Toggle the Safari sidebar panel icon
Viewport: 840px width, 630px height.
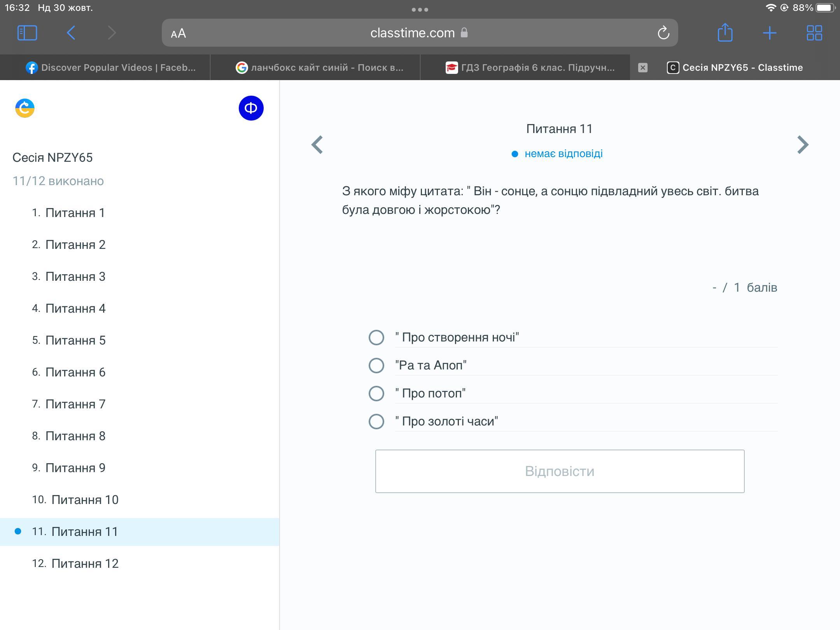point(27,33)
